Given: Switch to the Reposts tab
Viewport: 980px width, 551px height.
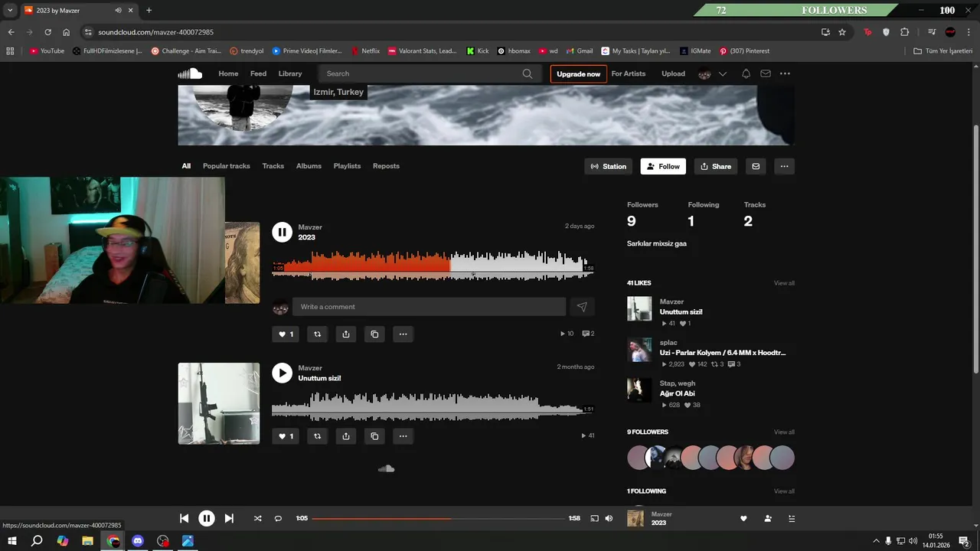Looking at the screenshot, I should click(x=386, y=166).
